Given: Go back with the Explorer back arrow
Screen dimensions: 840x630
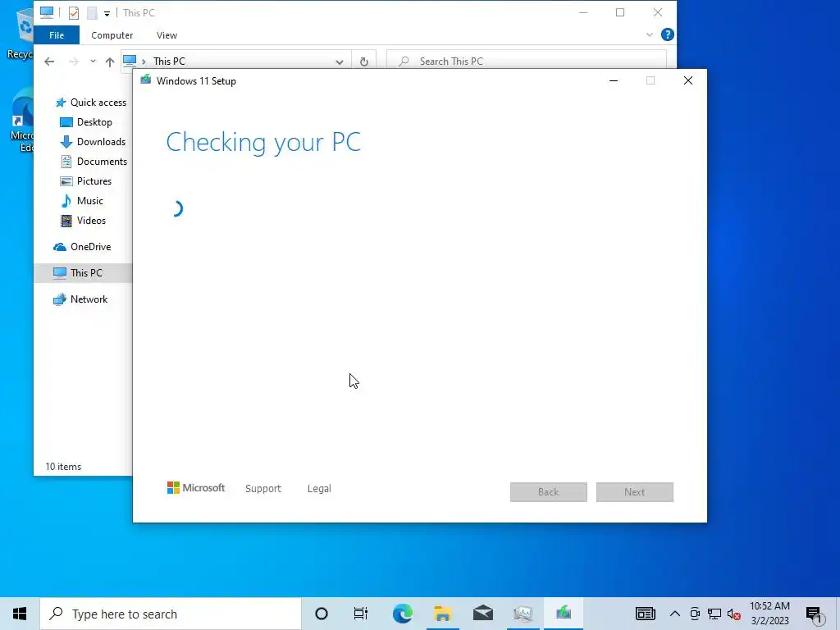Looking at the screenshot, I should point(49,62).
